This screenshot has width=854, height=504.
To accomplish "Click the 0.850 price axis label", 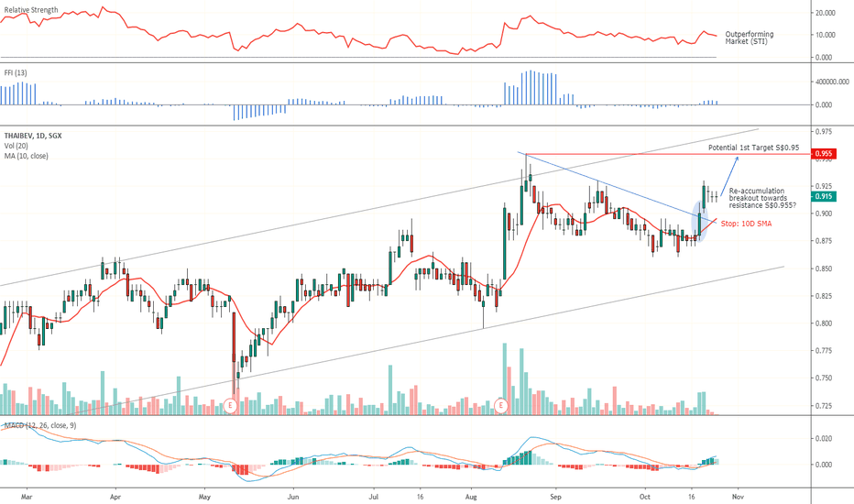I will 823,268.
